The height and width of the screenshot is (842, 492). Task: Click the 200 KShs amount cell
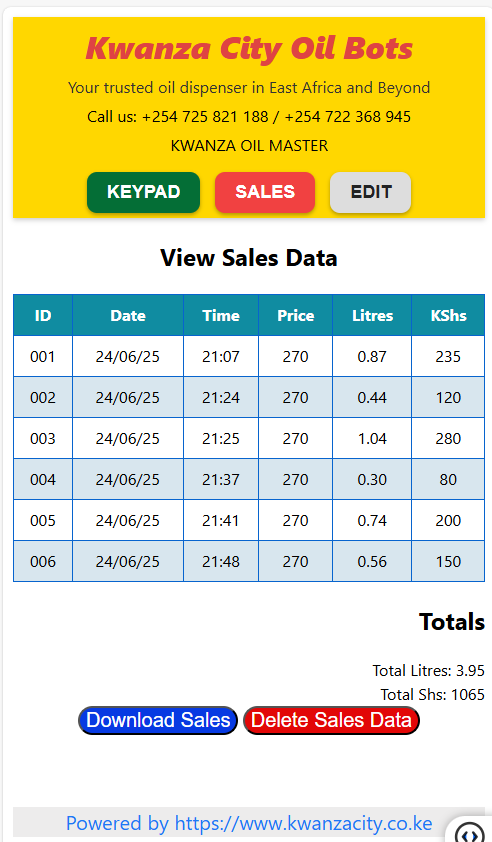tap(448, 520)
